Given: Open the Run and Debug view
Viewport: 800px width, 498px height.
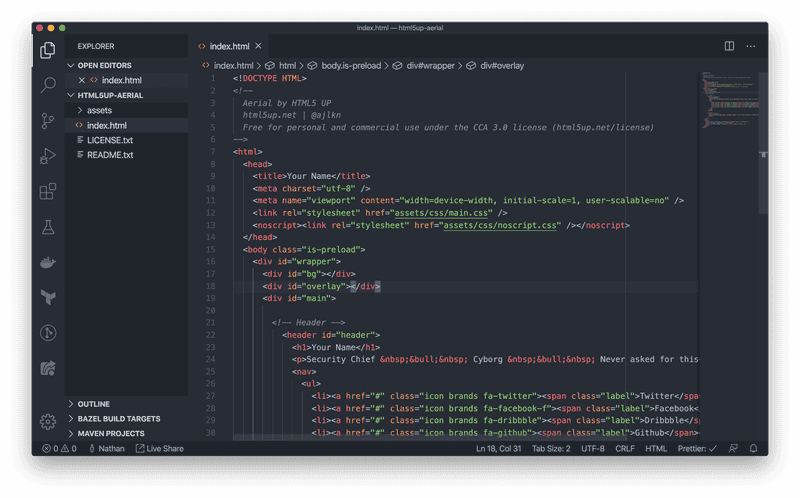Looking at the screenshot, I should click(47, 156).
